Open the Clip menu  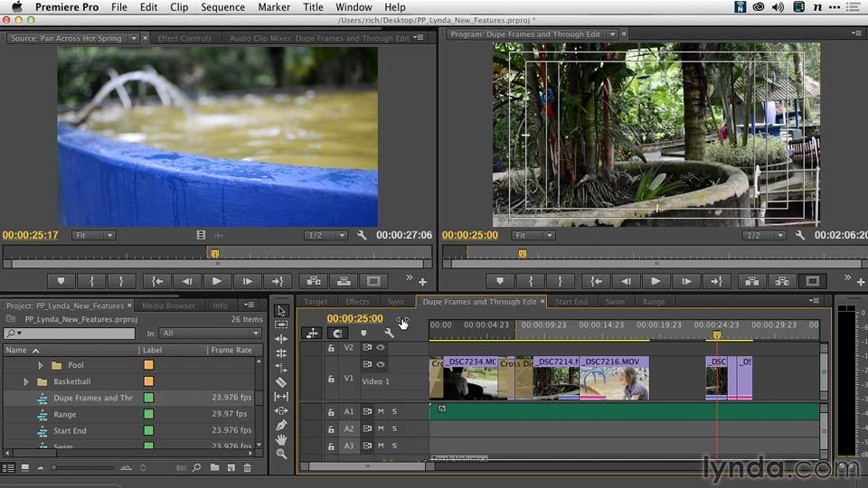[x=179, y=7]
